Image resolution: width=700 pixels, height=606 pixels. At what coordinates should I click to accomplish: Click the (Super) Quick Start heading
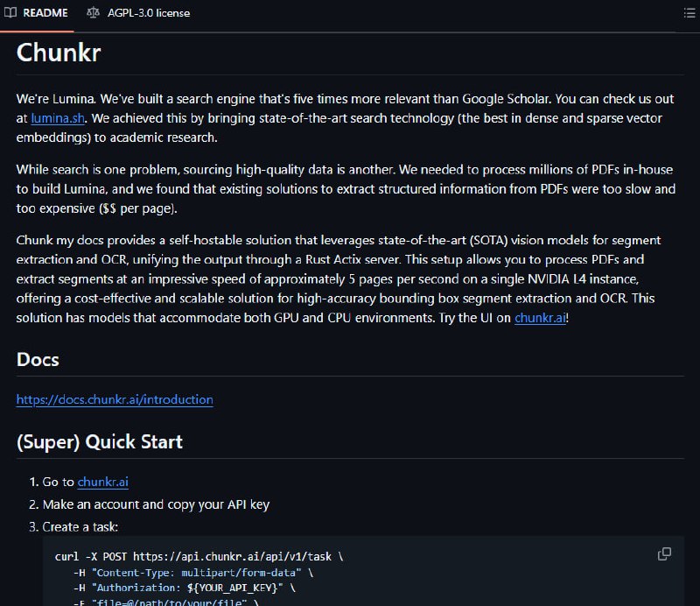click(100, 442)
